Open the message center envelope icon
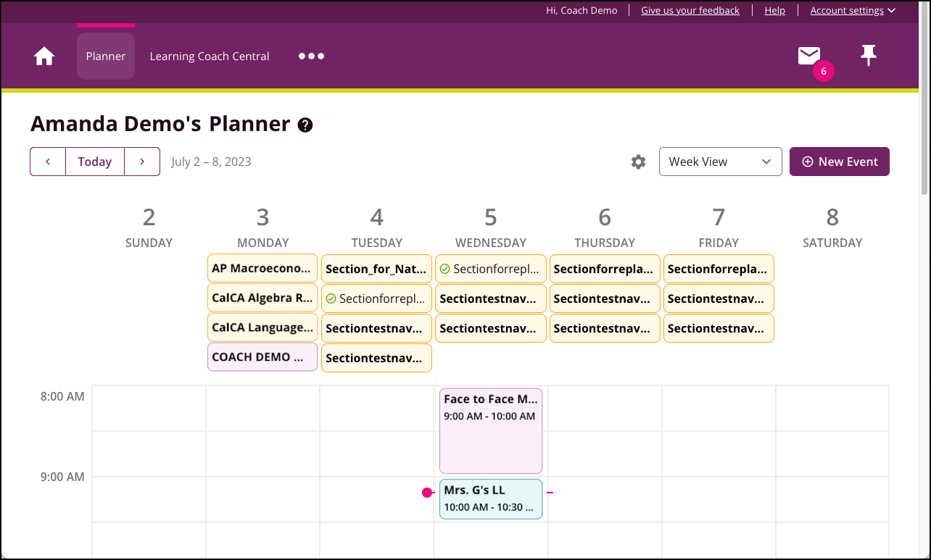 (x=808, y=54)
